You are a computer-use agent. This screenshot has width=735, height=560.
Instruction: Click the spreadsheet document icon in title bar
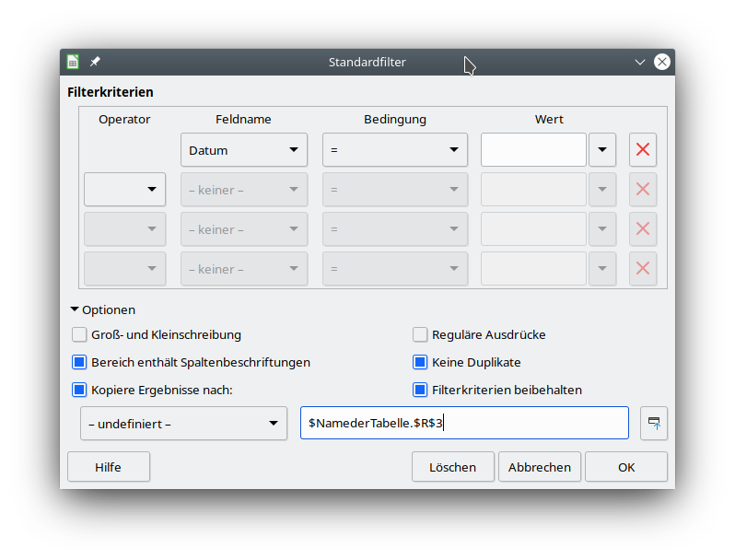[x=74, y=62]
